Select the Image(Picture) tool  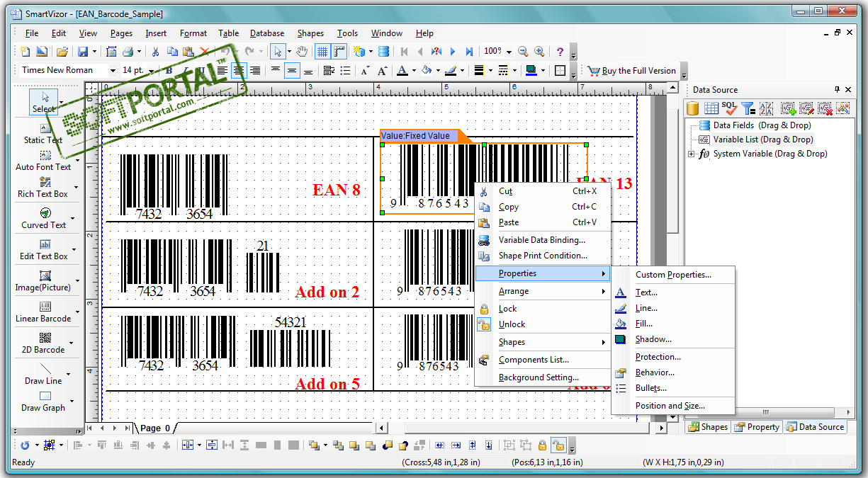(43, 281)
